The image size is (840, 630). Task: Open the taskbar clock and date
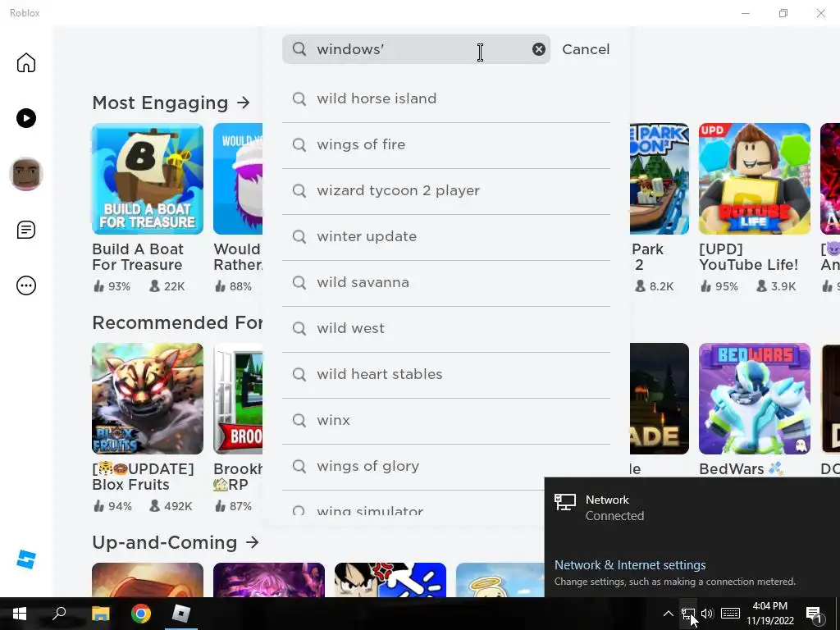(769, 614)
